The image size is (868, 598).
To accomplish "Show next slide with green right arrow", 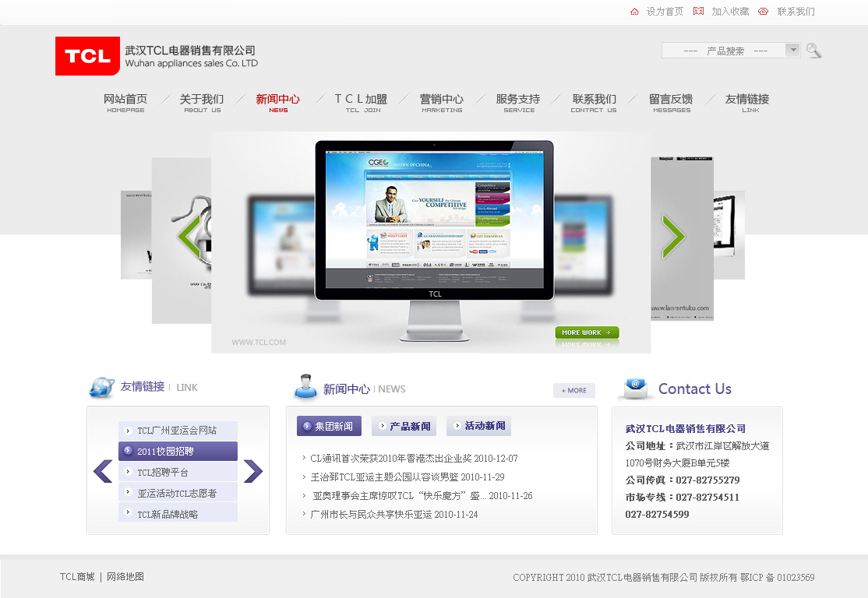I will coord(673,237).
